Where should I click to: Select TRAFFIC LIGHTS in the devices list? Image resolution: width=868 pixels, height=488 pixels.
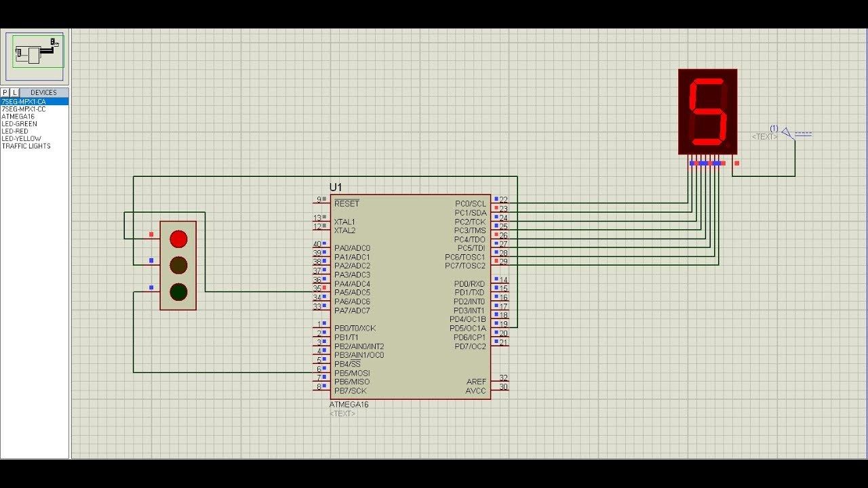tap(26, 145)
